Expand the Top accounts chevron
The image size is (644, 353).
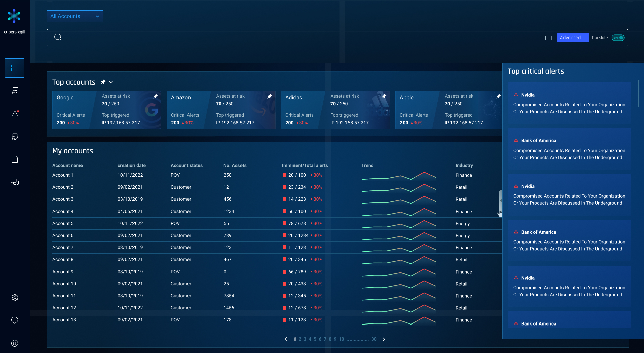point(111,82)
